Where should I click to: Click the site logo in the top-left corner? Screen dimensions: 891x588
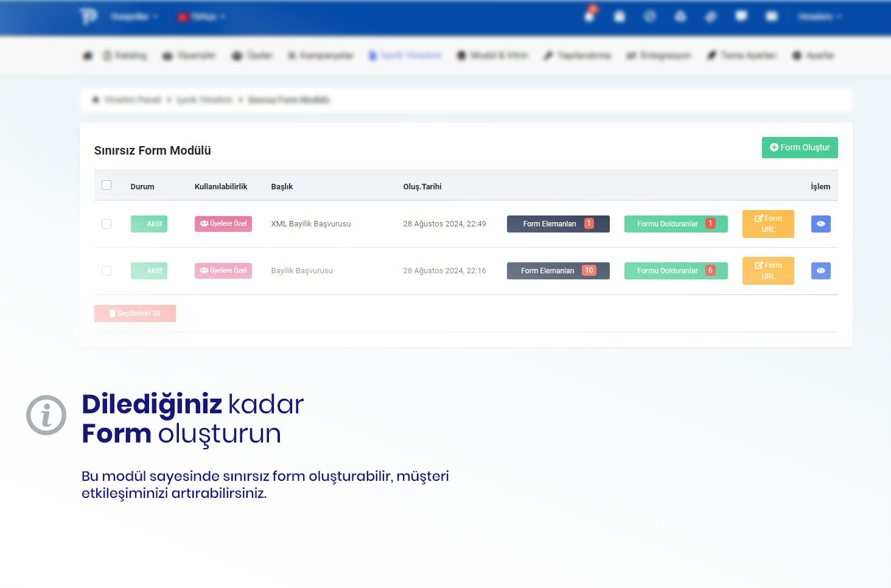(88, 16)
